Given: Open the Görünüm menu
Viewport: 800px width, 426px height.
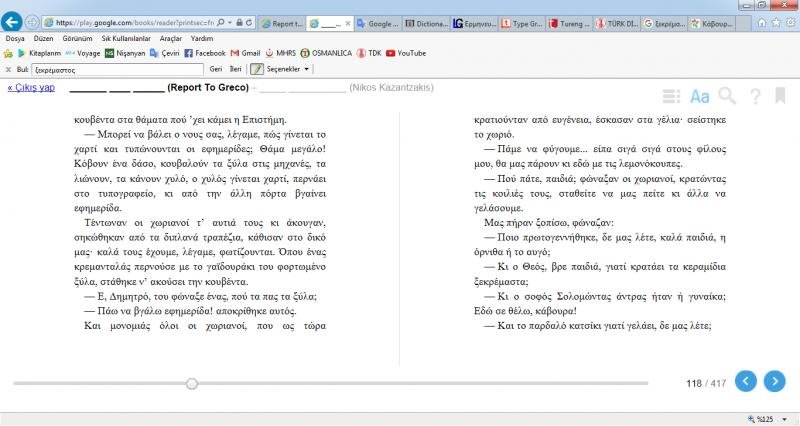Looking at the screenshot, I should [77, 38].
